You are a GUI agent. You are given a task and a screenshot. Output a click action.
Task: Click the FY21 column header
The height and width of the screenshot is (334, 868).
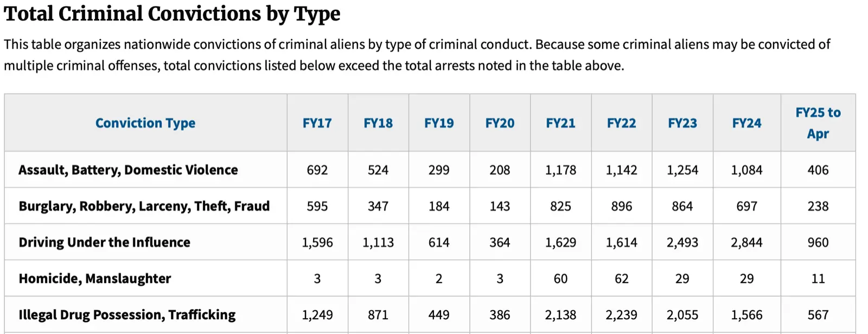point(560,123)
